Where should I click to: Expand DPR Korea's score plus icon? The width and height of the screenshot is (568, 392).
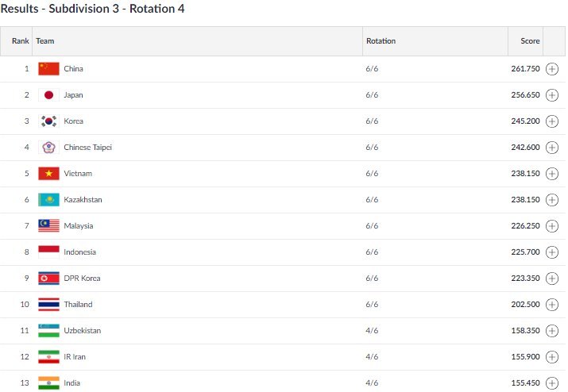tap(553, 279)
